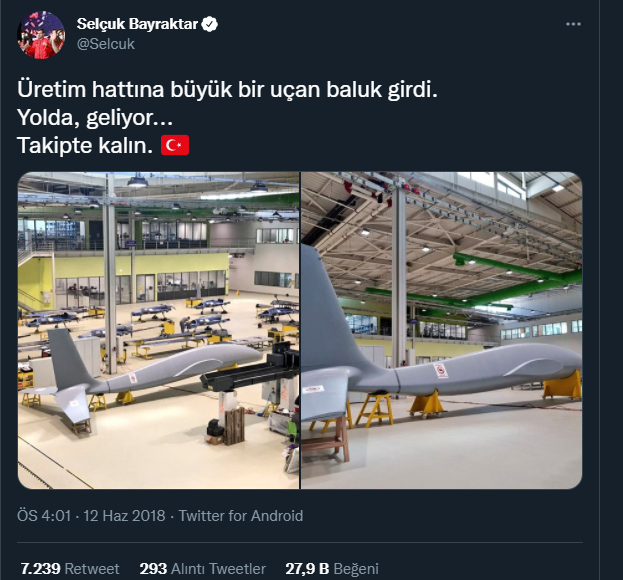623x580 pixels.
Task: Click the 27,9 B likes count number
Action: tap(307, 568)
